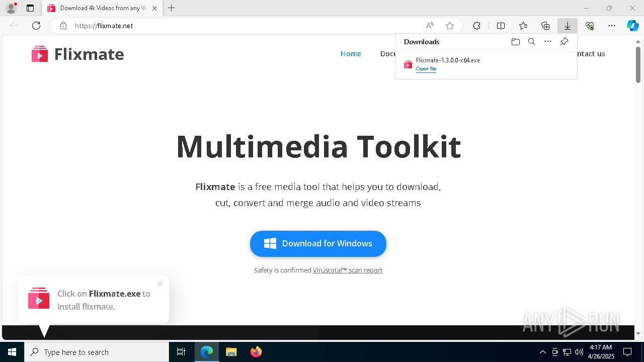Open the notification center icon

(627, 352)
